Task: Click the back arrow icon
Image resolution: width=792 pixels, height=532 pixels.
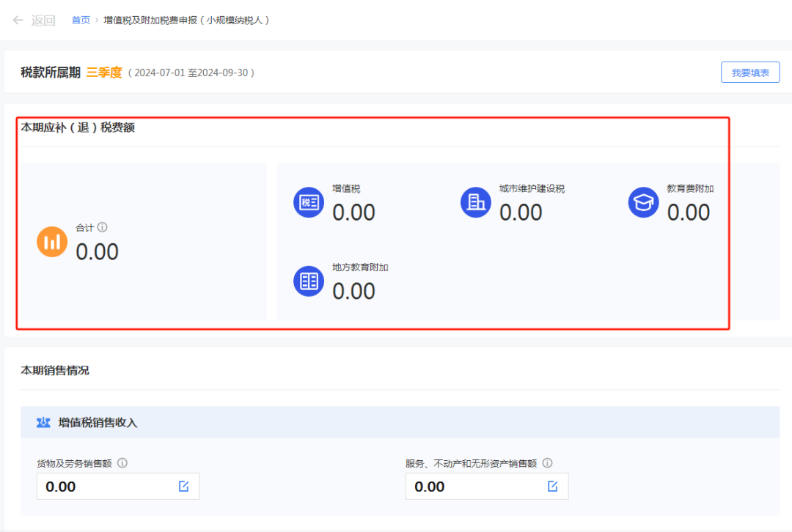Action: 18,20
